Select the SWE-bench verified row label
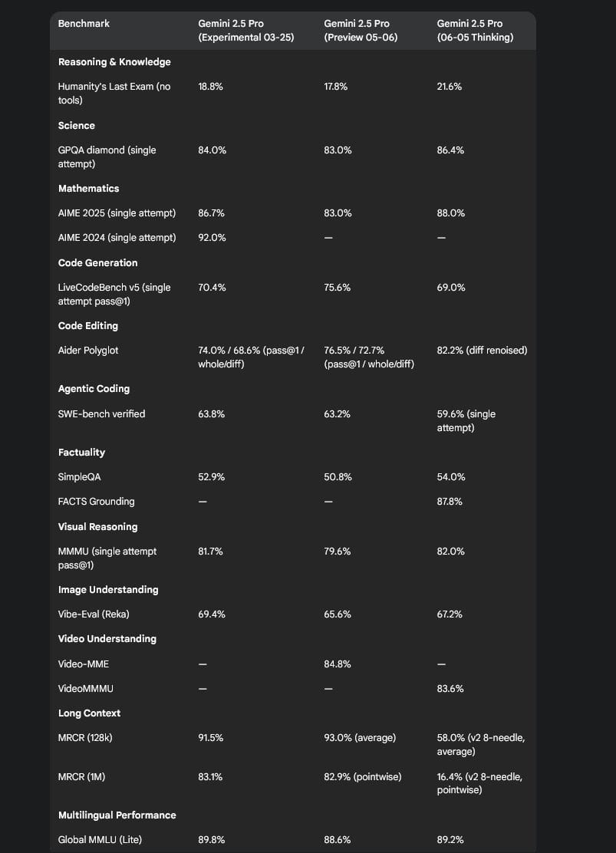Image resolution: width=616 pixels, height=853 pixels. tap(101, 414)
